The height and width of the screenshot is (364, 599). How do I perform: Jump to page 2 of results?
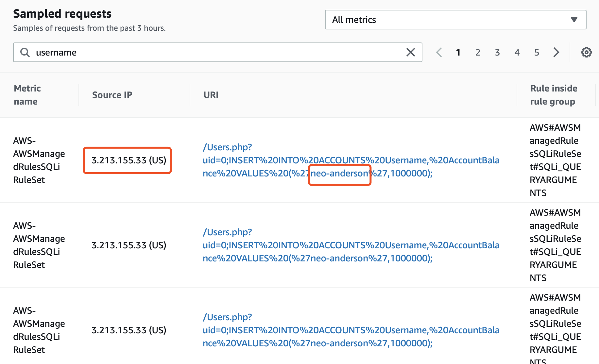(478, 52)
